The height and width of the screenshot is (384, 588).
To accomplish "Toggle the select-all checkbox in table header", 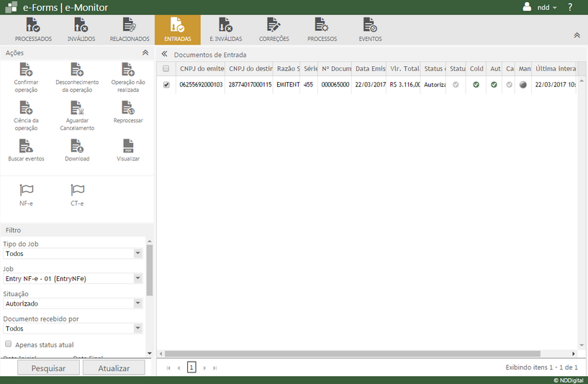I will tap(166, 68).
